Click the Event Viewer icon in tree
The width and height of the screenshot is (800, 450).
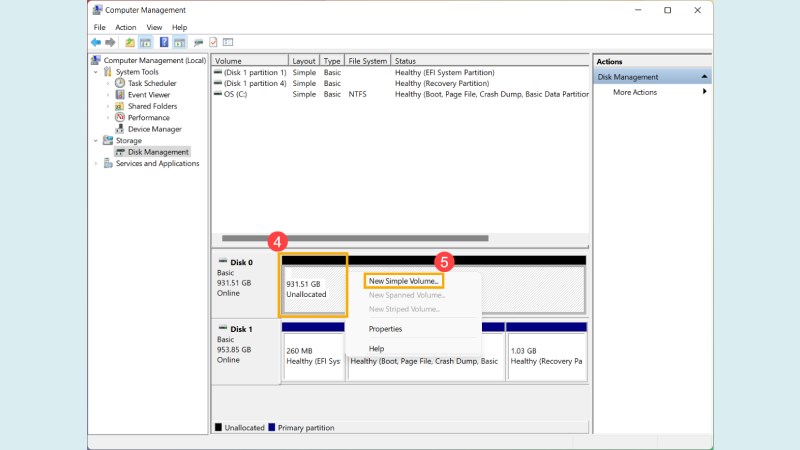click(120, 95)
